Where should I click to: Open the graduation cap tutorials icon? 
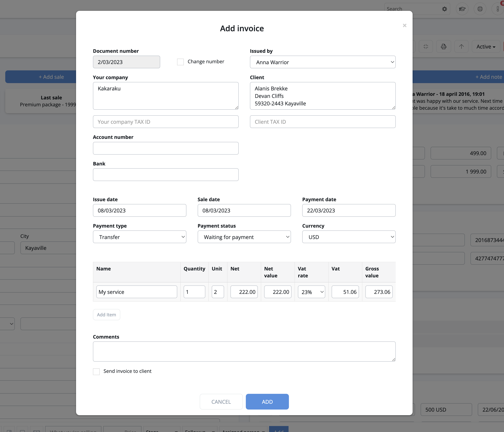click(462, 9)
